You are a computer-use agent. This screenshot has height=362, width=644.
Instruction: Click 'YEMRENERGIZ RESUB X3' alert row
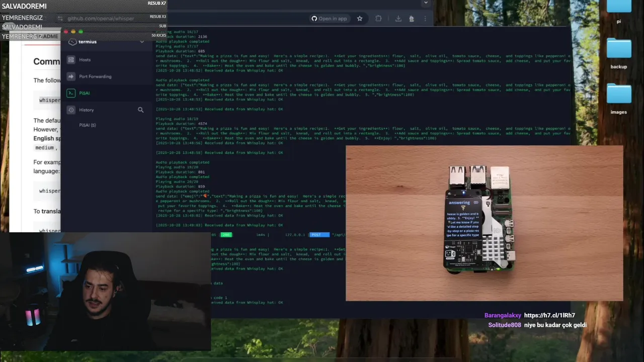click(84, 17)
